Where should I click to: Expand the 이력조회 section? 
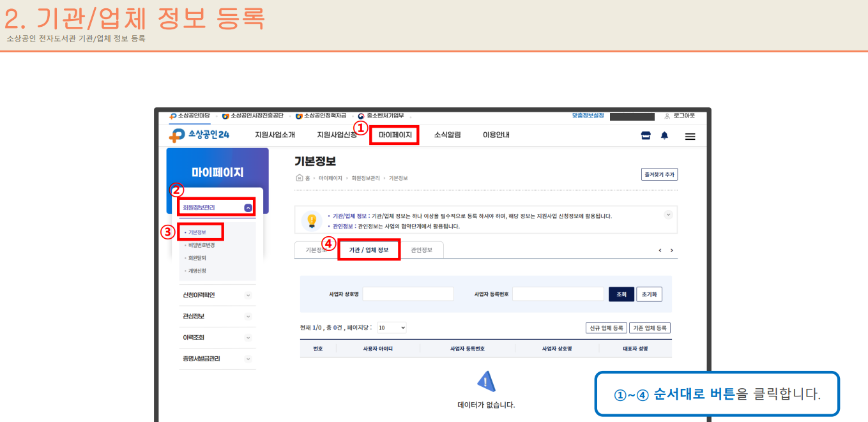tap(248, 337)
